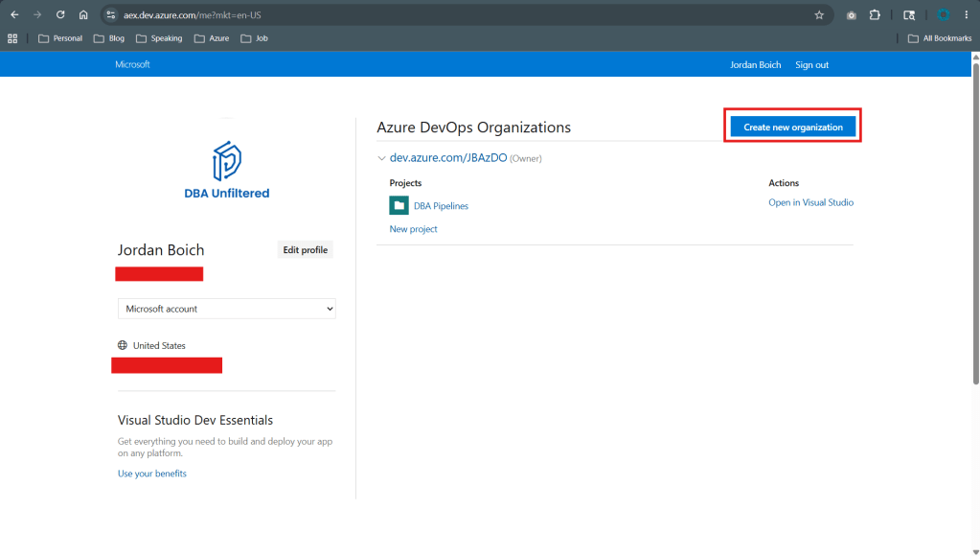Go back with the browser back arrow
Screen dimensions: 980x556
(14, 14)
